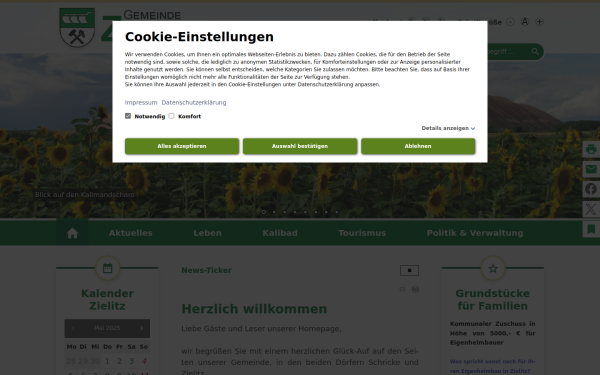Screen dimensions: 600x375
Task: Select day 30 in the calendar's previous month row
Action: [95, 361]
